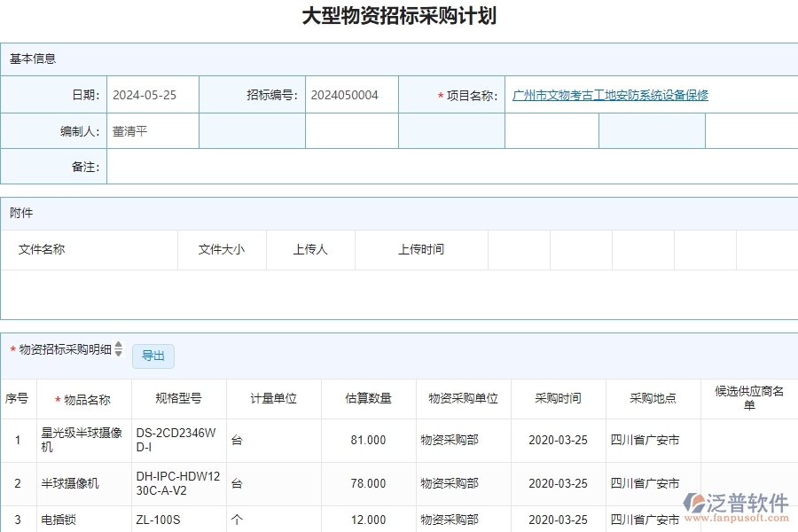The width and height of the screenshot is (798, 532).
Task: Open the 广州市文物考古工地安防系统设备保修 project link
Action: click(x=609, y=96)
